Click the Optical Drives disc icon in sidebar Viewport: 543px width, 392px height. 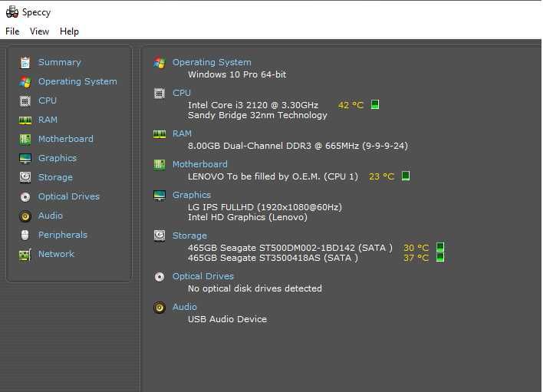25,196
